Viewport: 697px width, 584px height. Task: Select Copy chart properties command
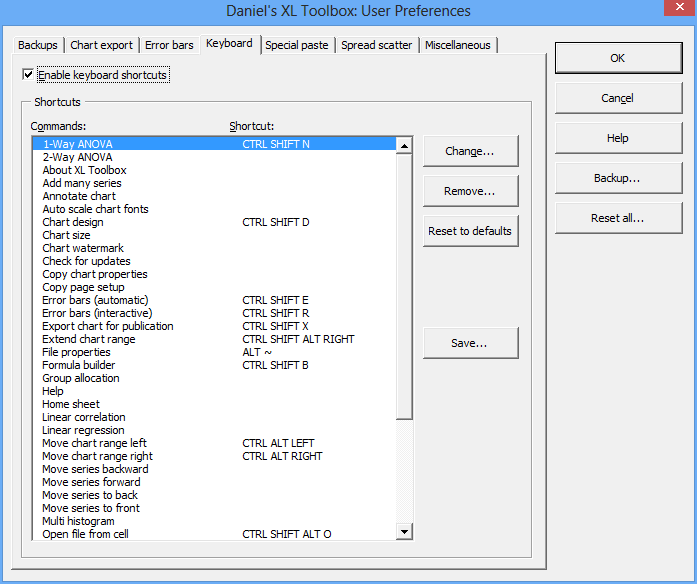(x=214, y=274)
